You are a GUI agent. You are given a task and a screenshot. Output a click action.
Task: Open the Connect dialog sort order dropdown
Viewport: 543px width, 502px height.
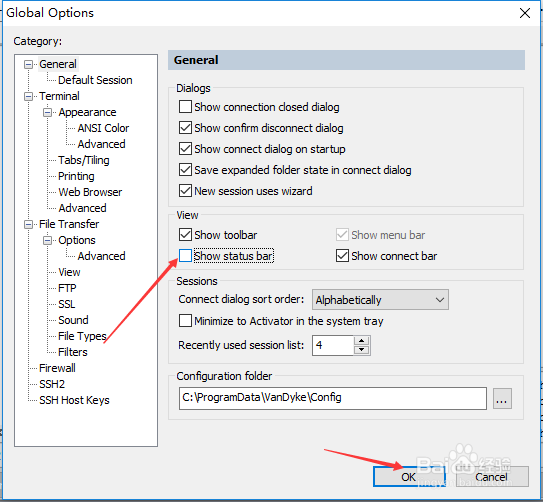coord(380,299)
